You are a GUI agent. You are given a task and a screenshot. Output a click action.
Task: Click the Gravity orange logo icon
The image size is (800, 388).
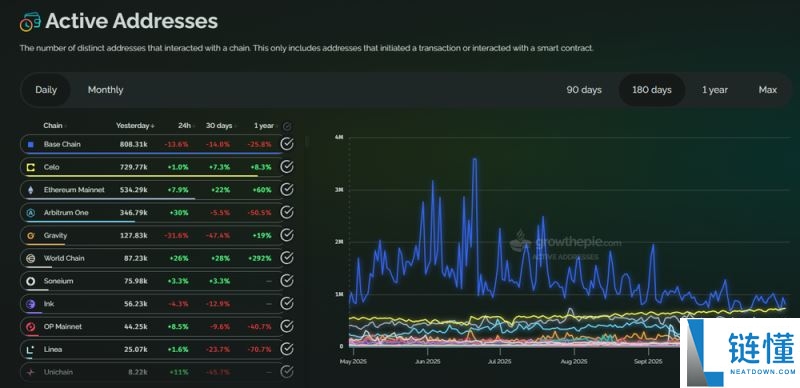31,235
